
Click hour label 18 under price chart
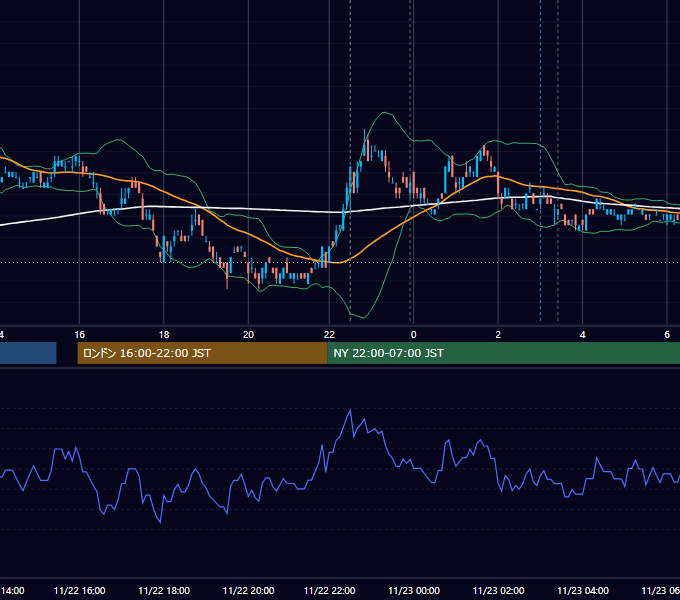tap(164, 335)
